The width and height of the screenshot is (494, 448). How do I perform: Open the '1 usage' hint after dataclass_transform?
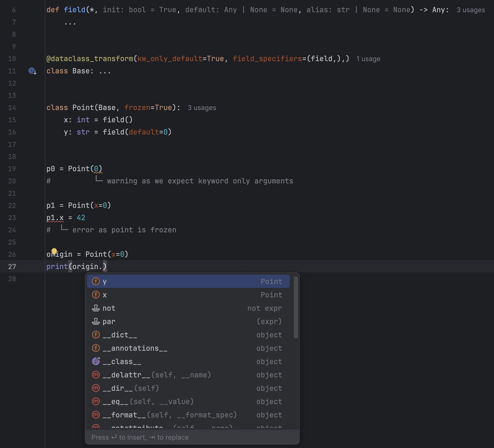(368, 59)
